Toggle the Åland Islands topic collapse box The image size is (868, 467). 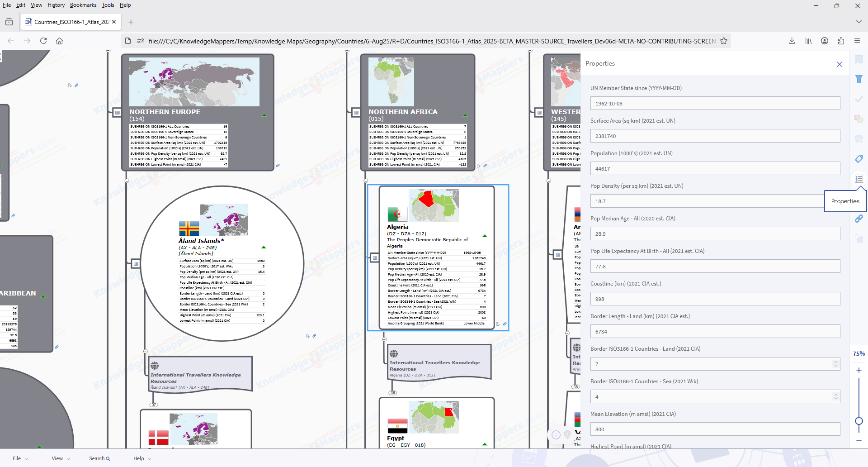click(x=136, y=263)
